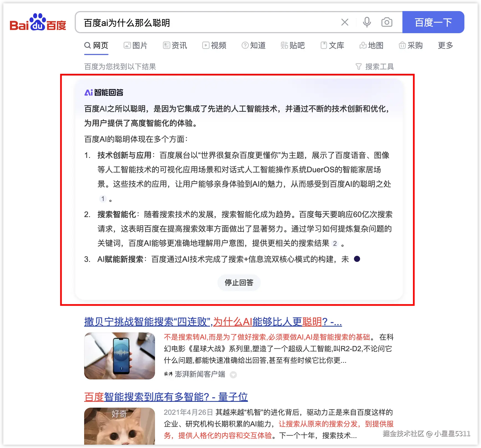Click the 澎湃新闻 source logo icon
Screen dimensions: 481x448
(x=168, y=374)
